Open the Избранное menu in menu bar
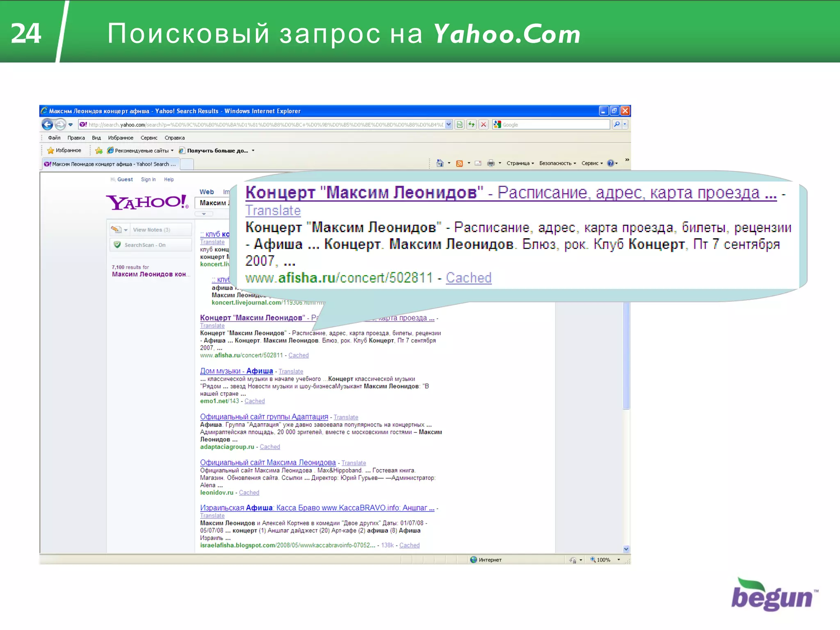The height and width of the screenshot is (630, 840). tap(121, 138)
